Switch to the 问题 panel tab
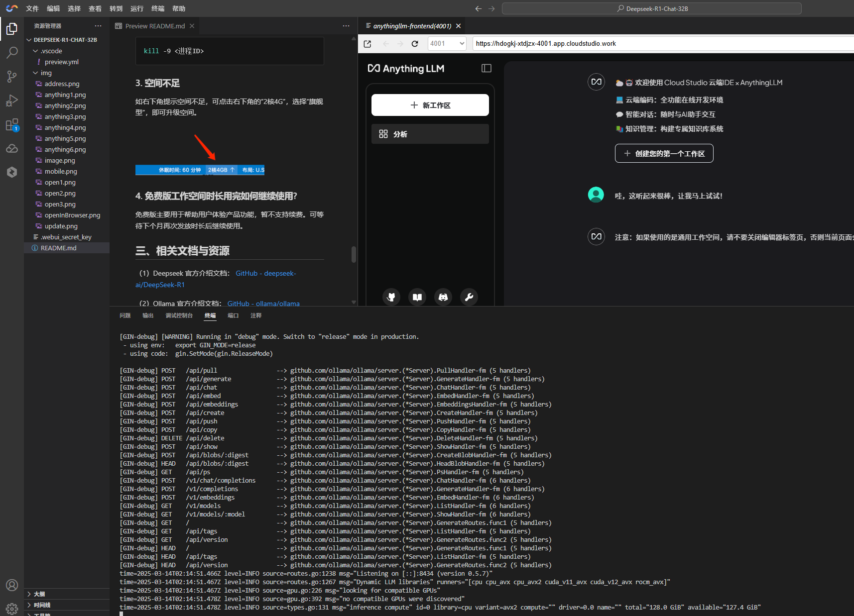 pyautogui.click(x=125, y=315)
